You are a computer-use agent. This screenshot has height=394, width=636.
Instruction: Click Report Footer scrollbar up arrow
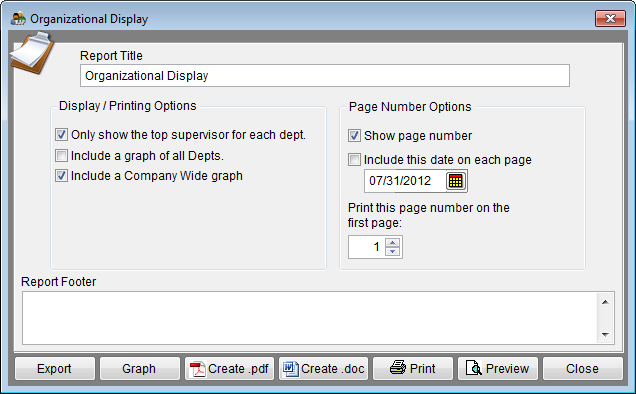[605, 302]
